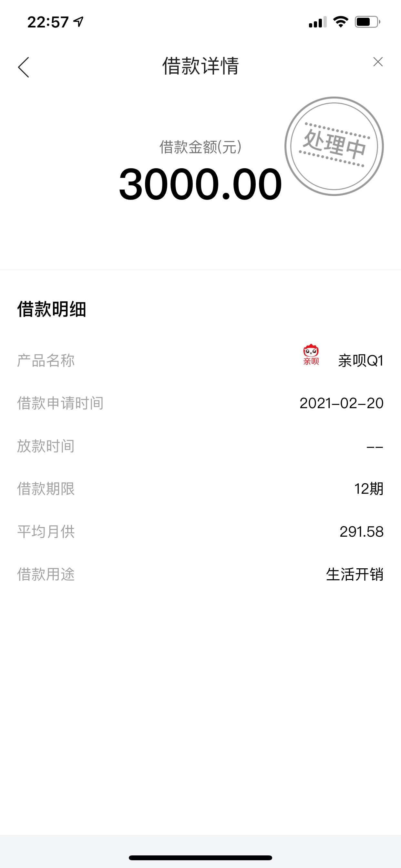Tap the back arrow icon
Viewport: 401px width, 868px height.
tap(24, 67)
